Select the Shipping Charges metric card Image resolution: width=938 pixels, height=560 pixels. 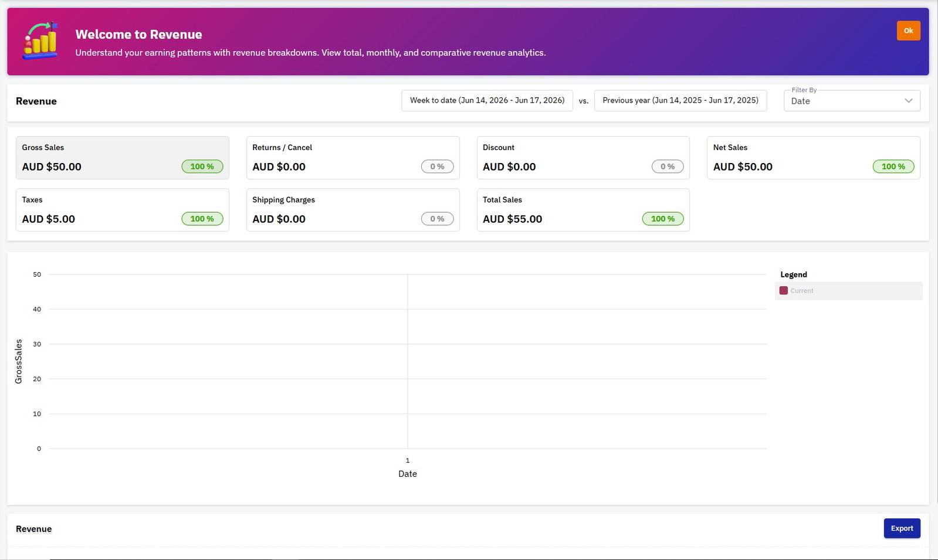[x=353, y=210]
